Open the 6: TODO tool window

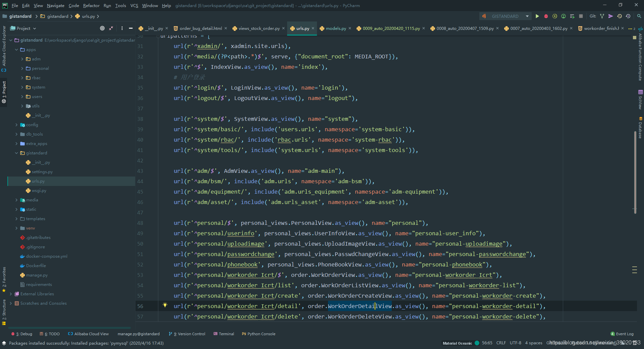(x=50, y=334)
